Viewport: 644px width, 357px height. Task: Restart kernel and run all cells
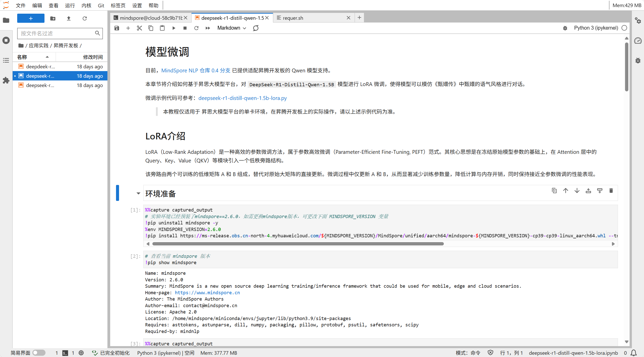tap(208, 28)
